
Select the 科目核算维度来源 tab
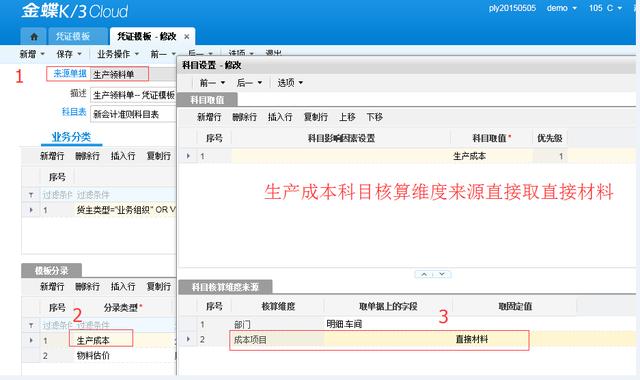click(x=225, y=287)
